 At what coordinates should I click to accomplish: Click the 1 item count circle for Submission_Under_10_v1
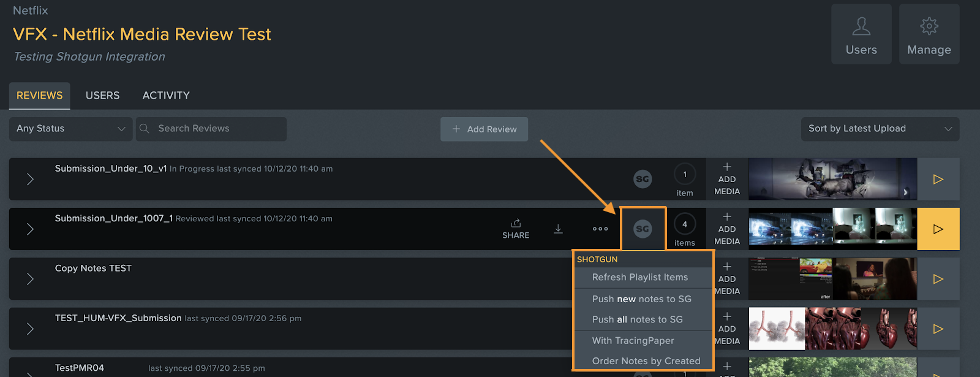(x=685, y=175)
